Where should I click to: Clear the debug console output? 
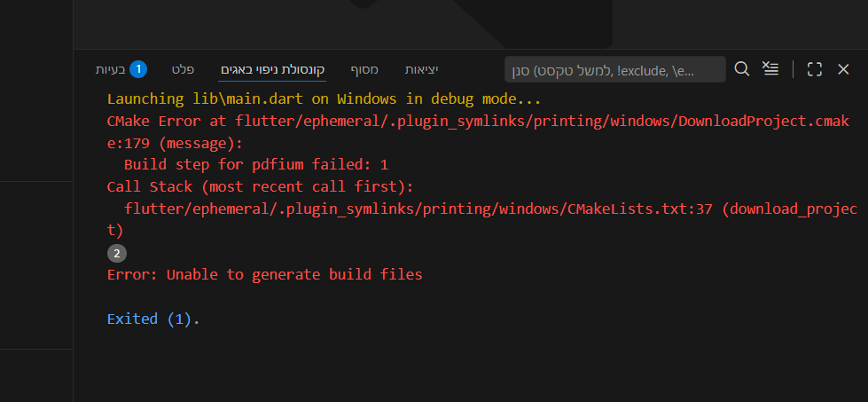point(770,69)
